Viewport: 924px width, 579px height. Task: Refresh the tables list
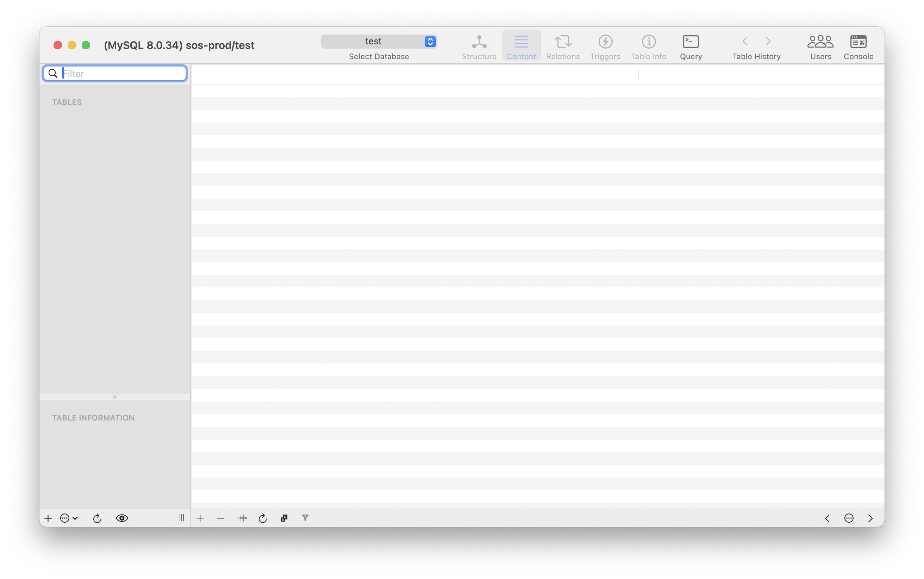[x=97, y=518]
